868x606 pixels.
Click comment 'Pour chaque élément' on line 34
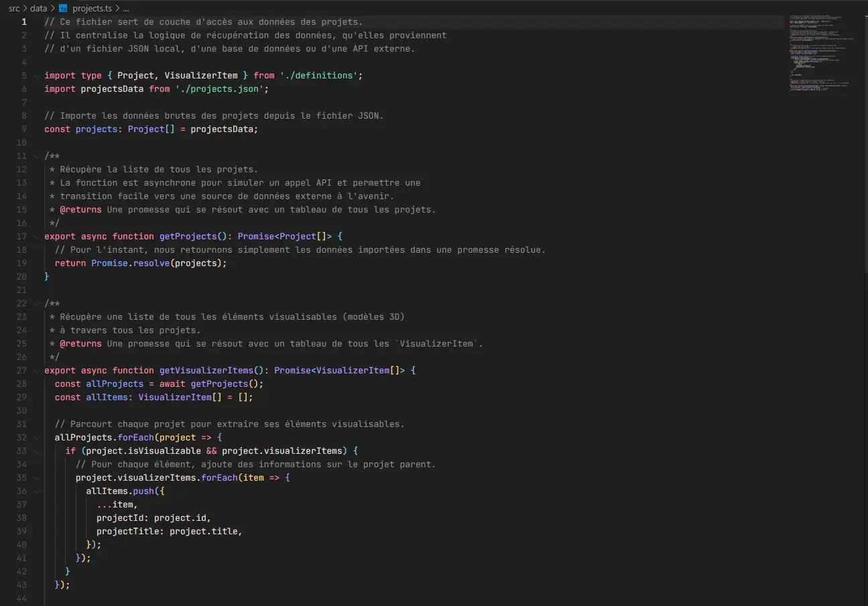(x=256, y=464)
